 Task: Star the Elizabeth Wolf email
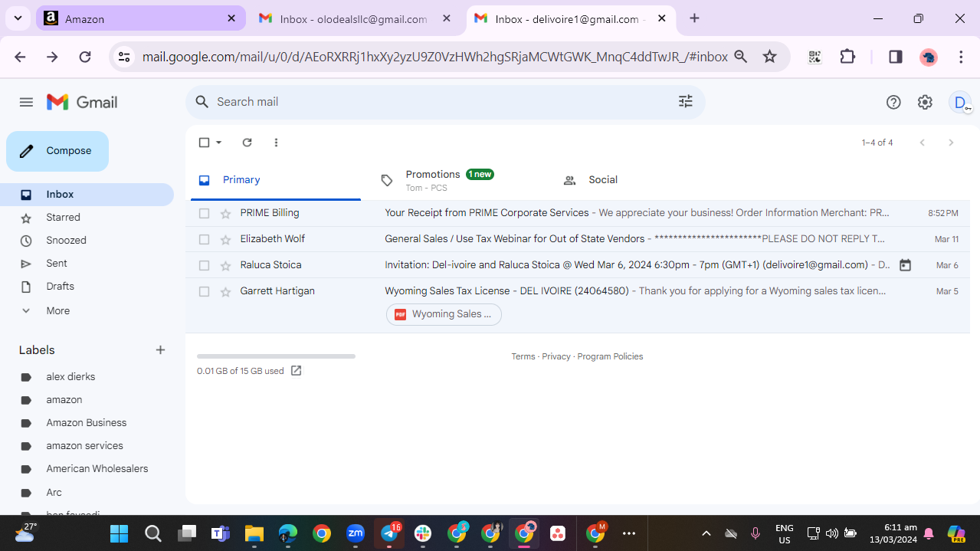[225, 240]
